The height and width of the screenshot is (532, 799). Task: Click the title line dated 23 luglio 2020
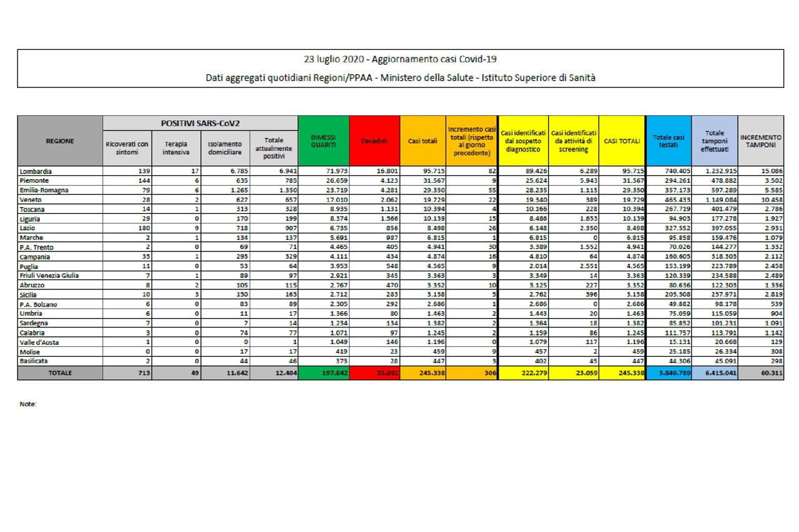[401, 60]
